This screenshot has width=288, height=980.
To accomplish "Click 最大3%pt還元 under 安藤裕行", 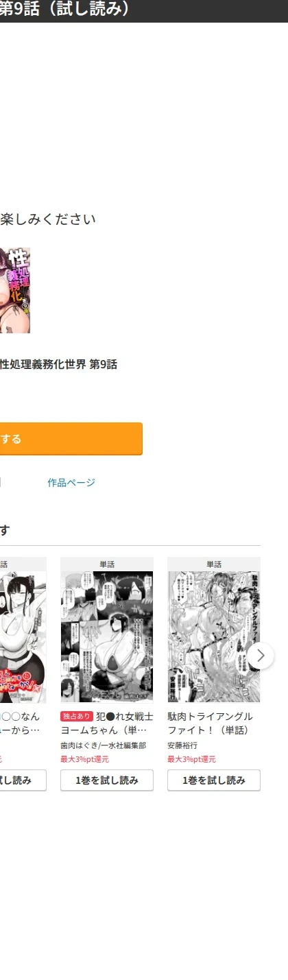I will tap(192, 759).
